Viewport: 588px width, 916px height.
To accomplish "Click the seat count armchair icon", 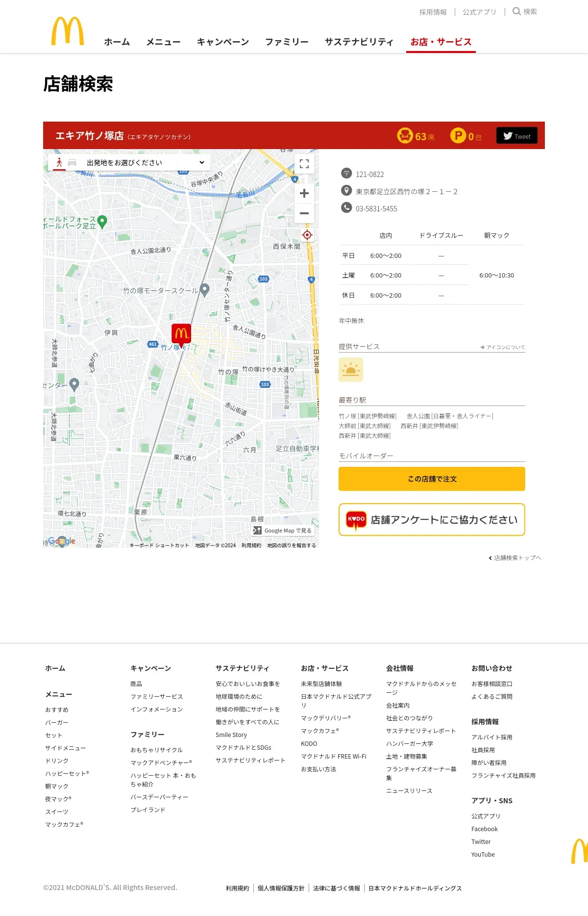I will click(405, 135).
